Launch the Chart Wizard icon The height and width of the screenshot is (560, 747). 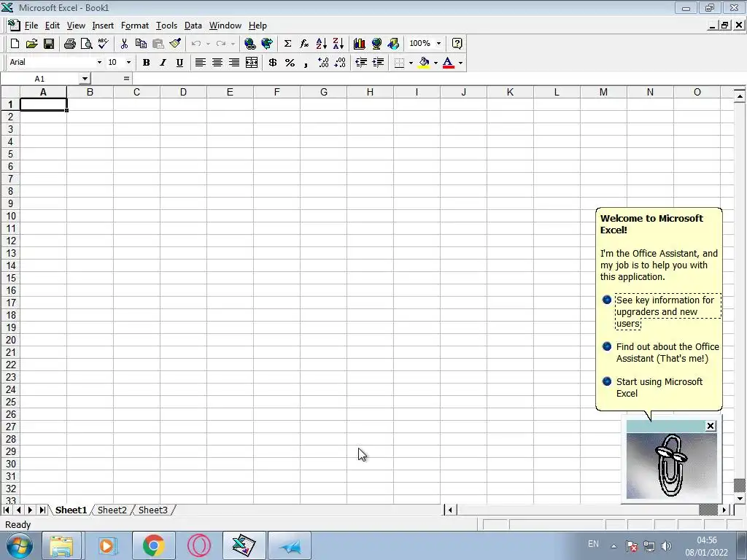[x=359, y=44]
